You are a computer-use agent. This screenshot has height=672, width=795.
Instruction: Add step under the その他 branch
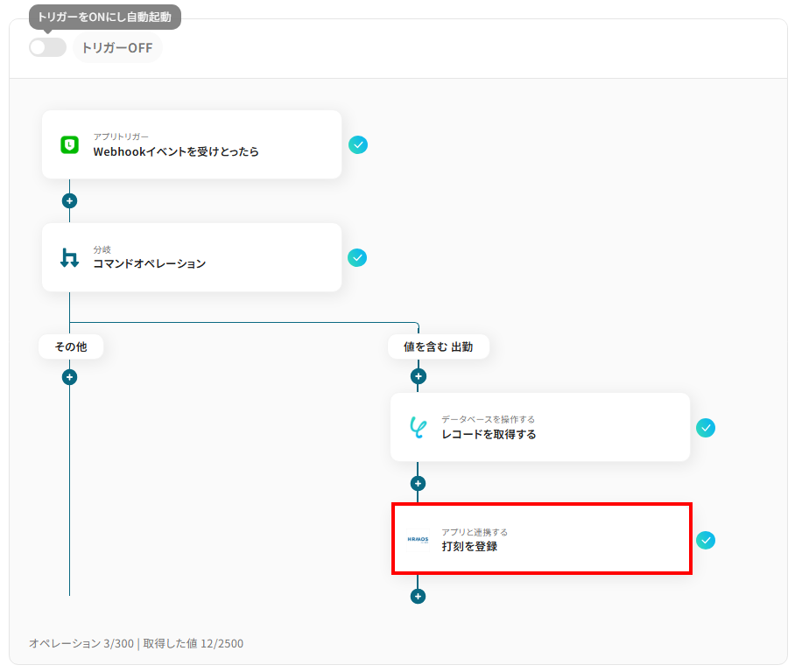coord(69,377)
